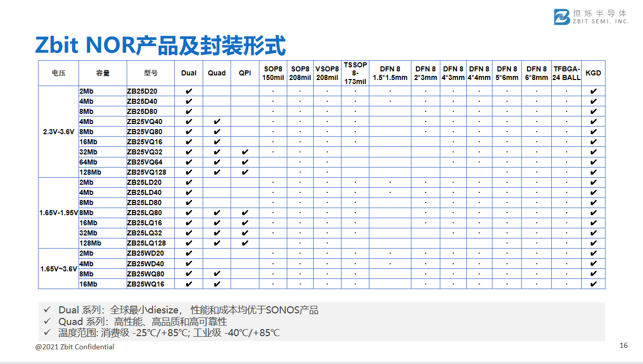This screenshot has width=643, height=364.
Task: Click the 'VSOP8 208mil' column header
Action: click(x=327, y=73)
